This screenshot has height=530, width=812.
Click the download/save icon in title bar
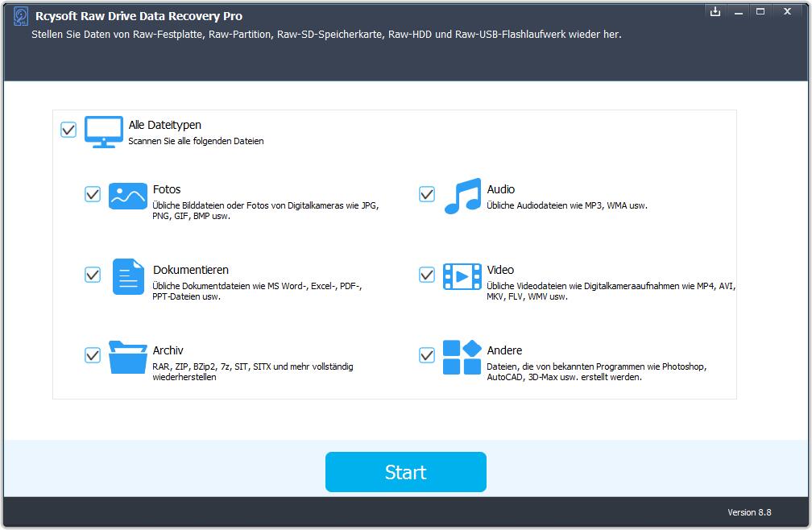[x=715, y=11]
